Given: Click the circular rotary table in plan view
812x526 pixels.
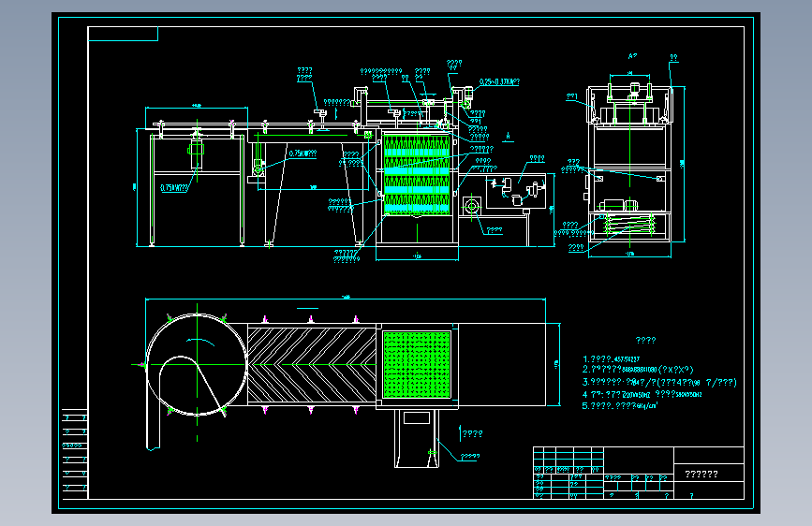Looking at the screenshot, I should (197, 364).
